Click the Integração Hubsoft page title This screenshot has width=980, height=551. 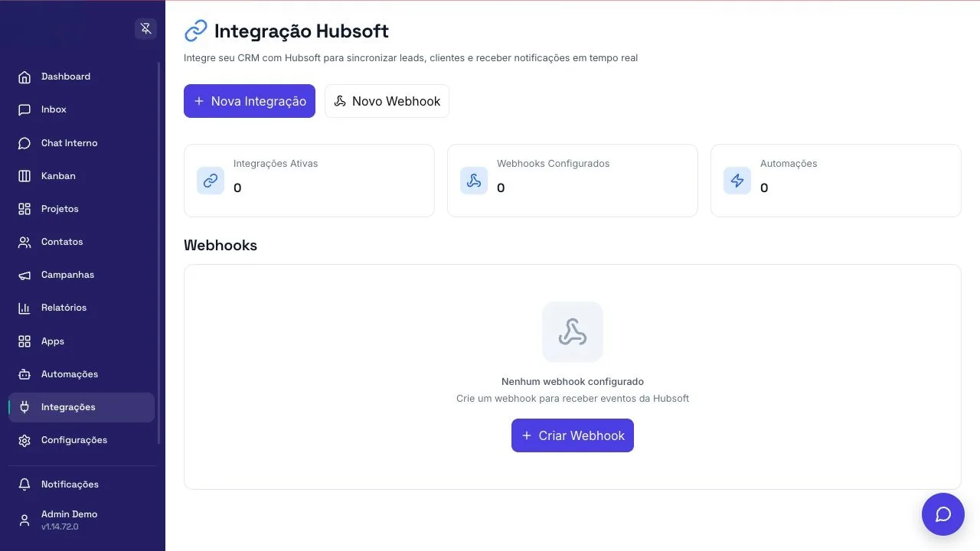(302, 31)
